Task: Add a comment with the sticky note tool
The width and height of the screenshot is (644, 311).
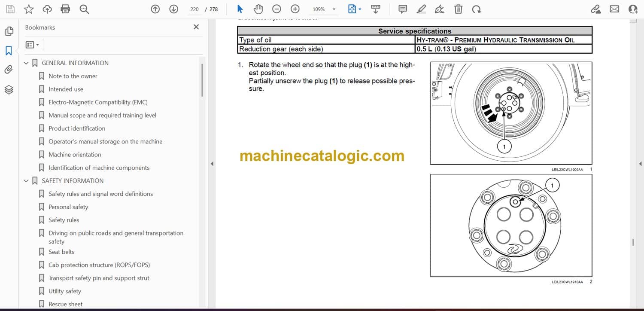Action: 402,9
